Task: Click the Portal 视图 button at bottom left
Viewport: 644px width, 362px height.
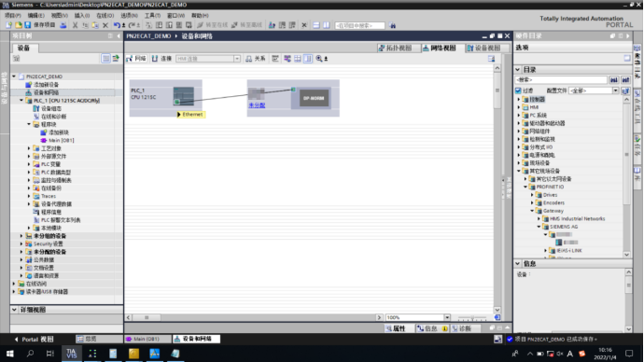Action: [x=35, y=339]
